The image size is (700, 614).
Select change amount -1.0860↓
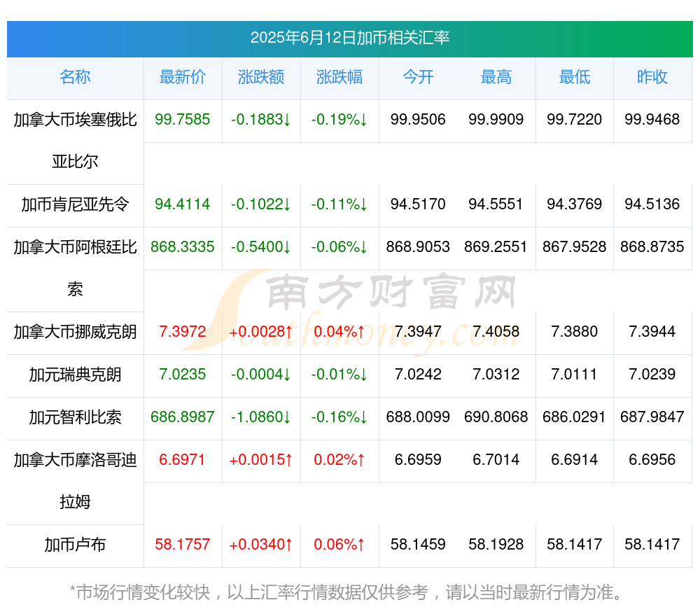coord(261,417)
